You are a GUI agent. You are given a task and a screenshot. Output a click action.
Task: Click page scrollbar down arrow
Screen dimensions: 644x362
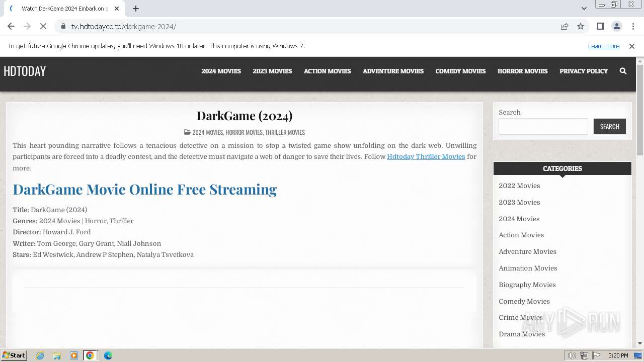640,343
